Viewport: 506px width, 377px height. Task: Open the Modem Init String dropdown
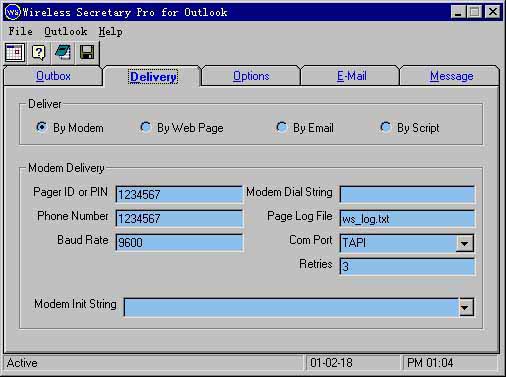pyautogui.click(x=466, y=307)
